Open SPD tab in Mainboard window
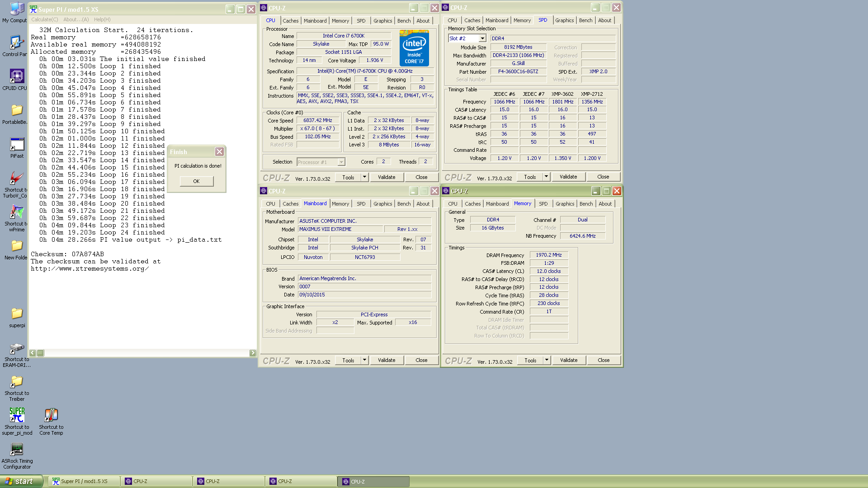 [361, 204]
